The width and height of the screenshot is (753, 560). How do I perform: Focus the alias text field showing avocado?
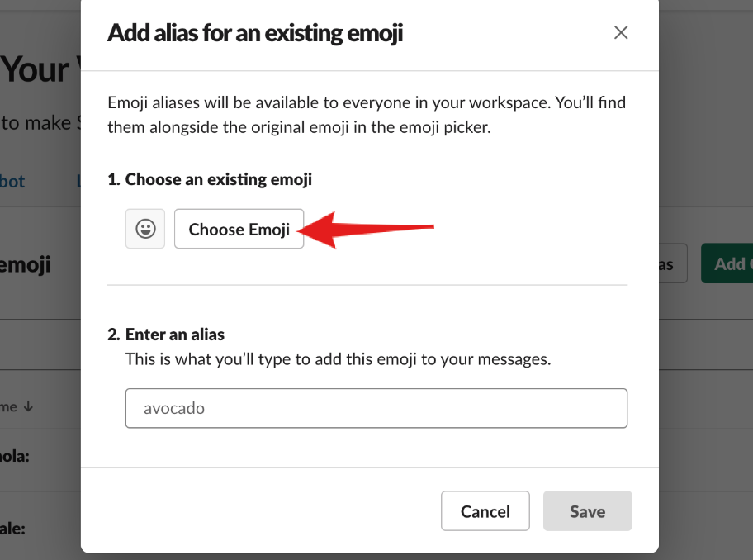coord(376,408)
